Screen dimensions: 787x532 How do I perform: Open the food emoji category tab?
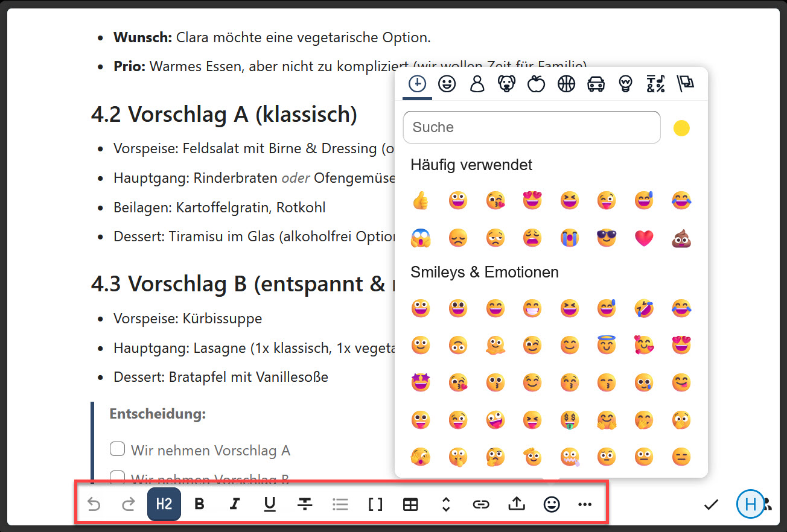(x=536, y=84)
